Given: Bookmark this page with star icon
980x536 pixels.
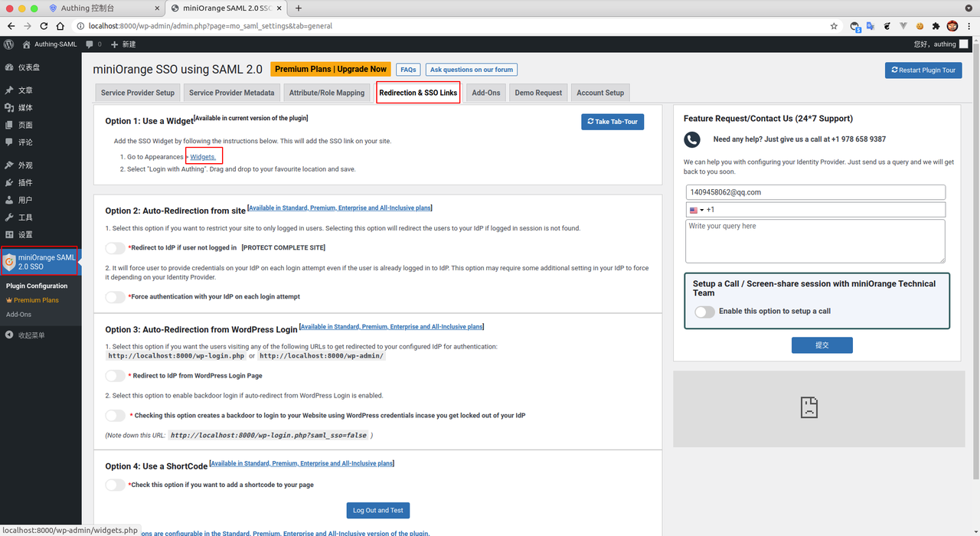Looking at the screenshot, I should click(834, 26).
